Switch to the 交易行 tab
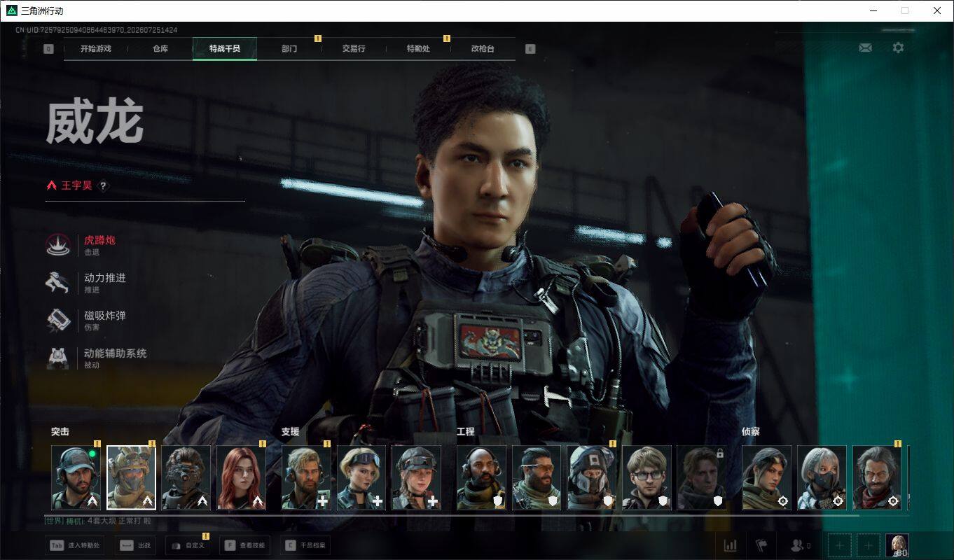954x560 pixels. pyautogui.click(x=354, y=49)
